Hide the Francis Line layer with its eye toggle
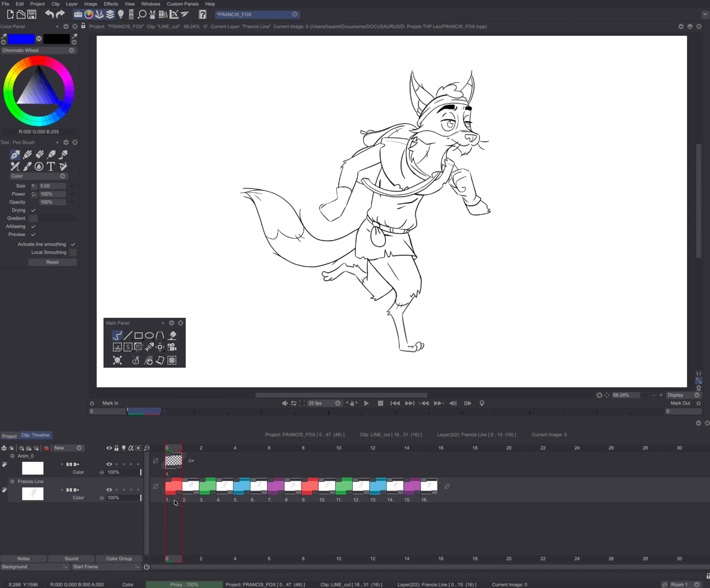 pos(109,489)
